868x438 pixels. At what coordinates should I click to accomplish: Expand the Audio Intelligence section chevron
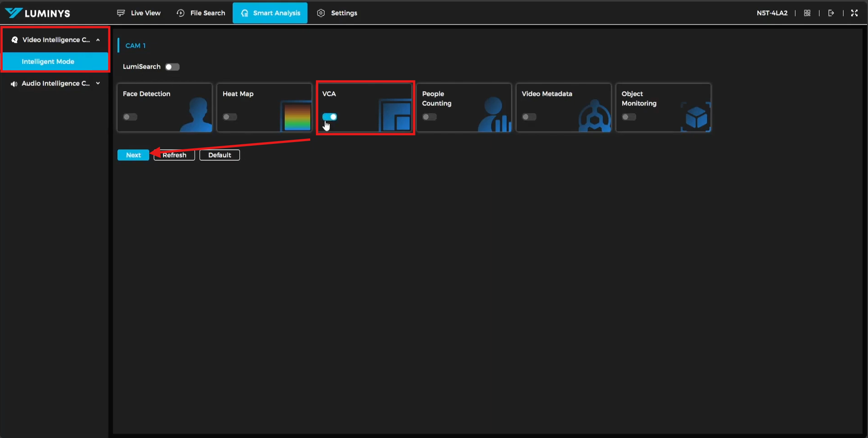[98, 84]
